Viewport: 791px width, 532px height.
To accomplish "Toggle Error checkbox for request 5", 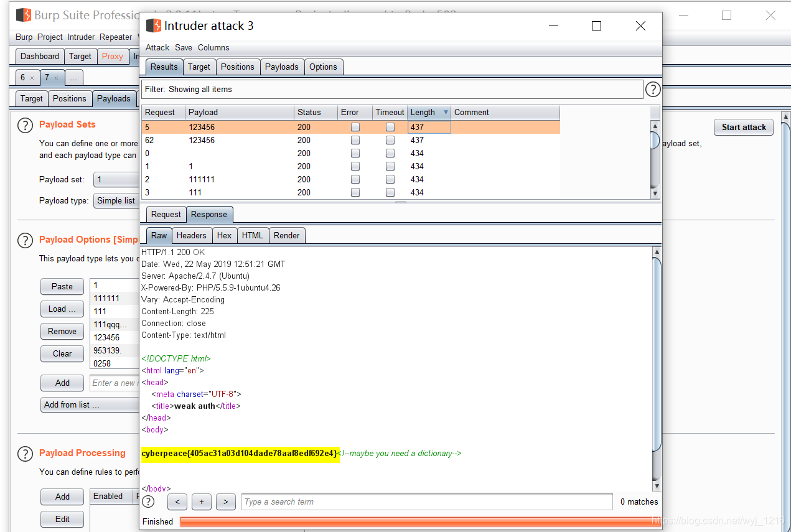I will 355,127.
